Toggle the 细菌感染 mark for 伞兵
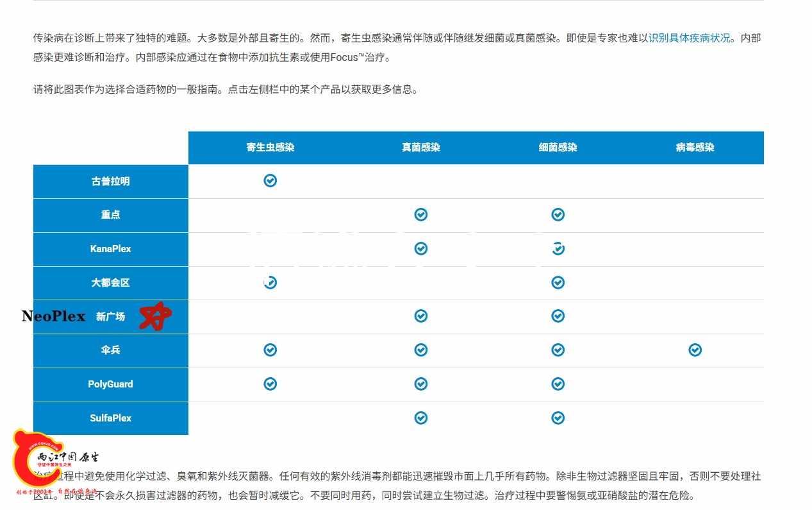This screenshot has height=510, width=812. [558, 350]
